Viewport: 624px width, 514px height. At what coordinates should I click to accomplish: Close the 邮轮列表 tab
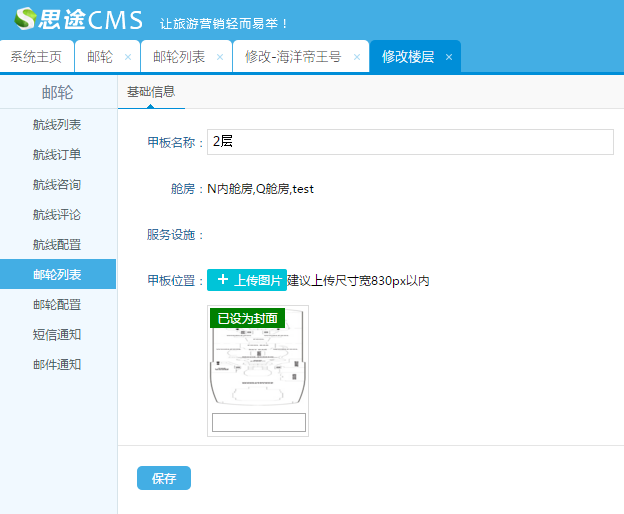(220, 57)
